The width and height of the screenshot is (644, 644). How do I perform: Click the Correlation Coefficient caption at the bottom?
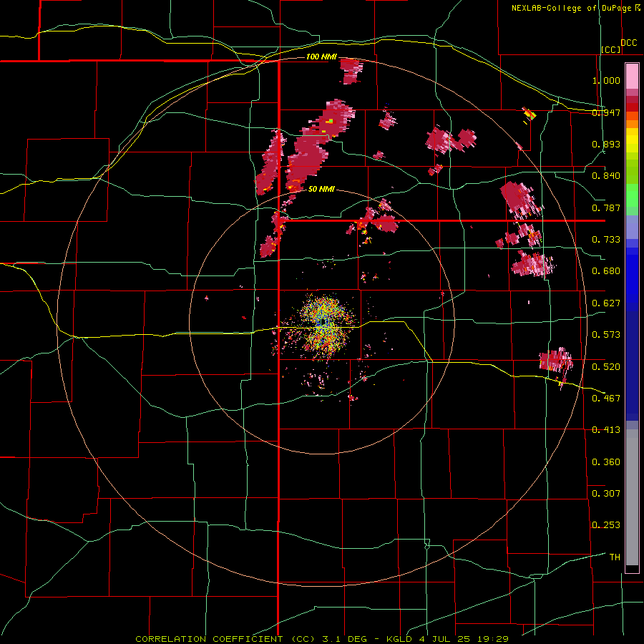tap(322, 639)
